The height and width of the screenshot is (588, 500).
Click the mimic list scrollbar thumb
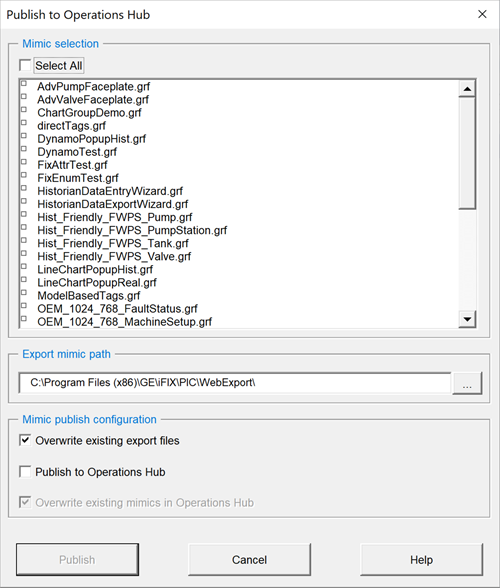[x=467, y=153]
